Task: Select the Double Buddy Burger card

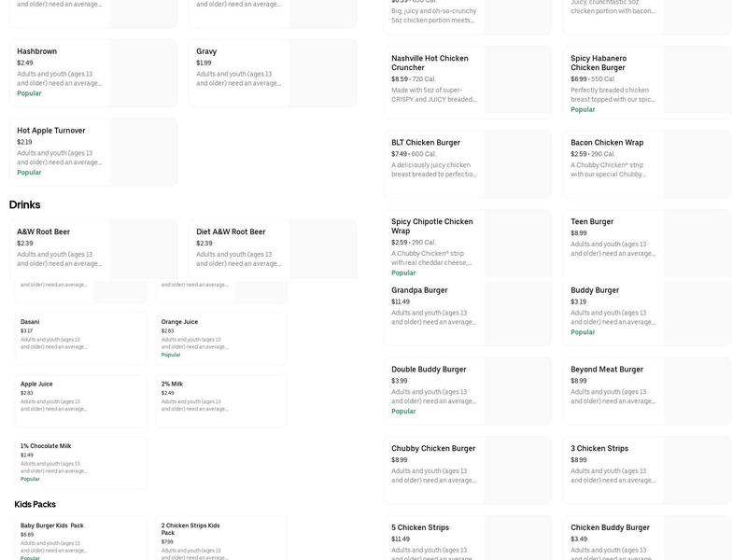Action: pyautogui.click(x=468, y=391)
